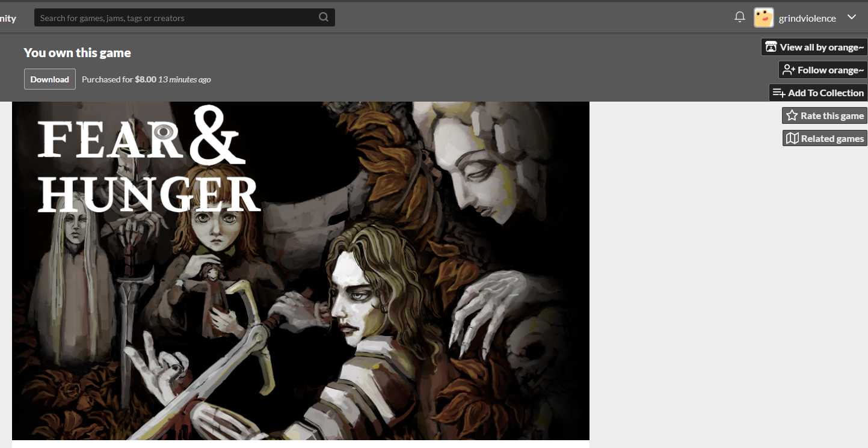
Task: Expand the account dropdown arrow
Action: (852, 17)
